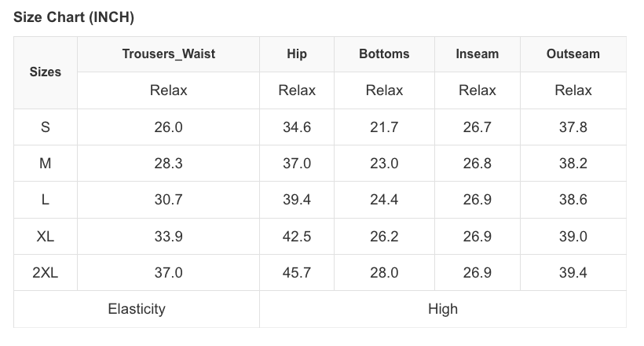This screenshot has width=644, height=346.
Task: Select the High elasticity value cell
Action: tap(443, 309)
